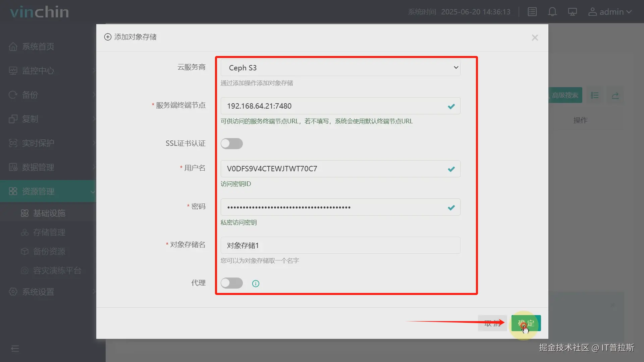Click the 取消 cancel button
This screenshot has width=644, height=362.
point(492,323)
